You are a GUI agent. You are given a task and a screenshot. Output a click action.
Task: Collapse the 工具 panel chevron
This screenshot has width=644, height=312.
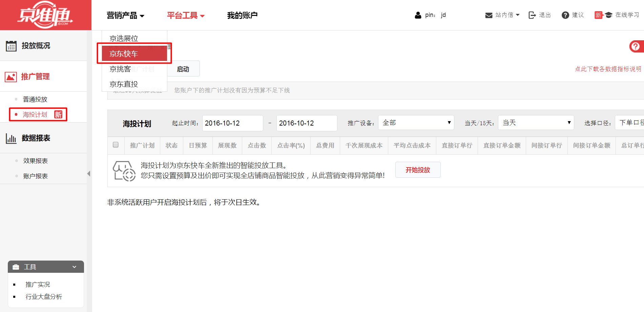[75, 267]
